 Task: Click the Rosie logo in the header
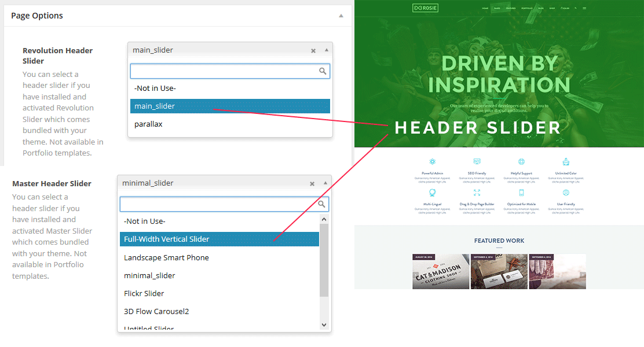pos(425,8)
